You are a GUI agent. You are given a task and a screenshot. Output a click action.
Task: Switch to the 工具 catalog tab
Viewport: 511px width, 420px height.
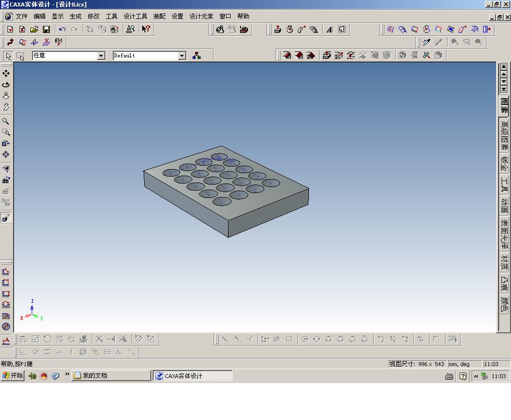[504, 185]
